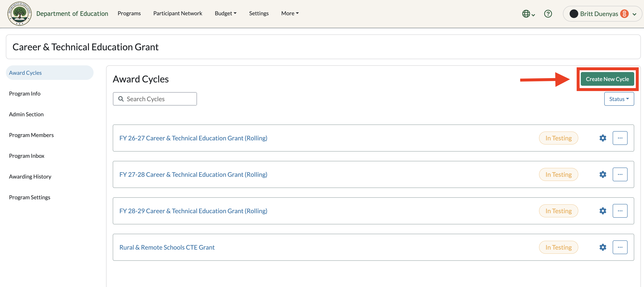Open settings gear for Rural & Remote Schools cycle
This screenshot has height=287, width=644.
point(603,247)
